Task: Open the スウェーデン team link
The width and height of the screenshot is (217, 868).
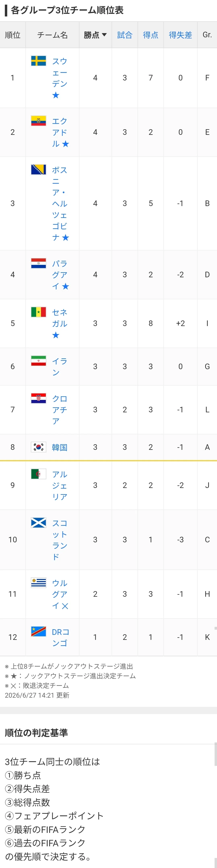Action: [60, 78]
